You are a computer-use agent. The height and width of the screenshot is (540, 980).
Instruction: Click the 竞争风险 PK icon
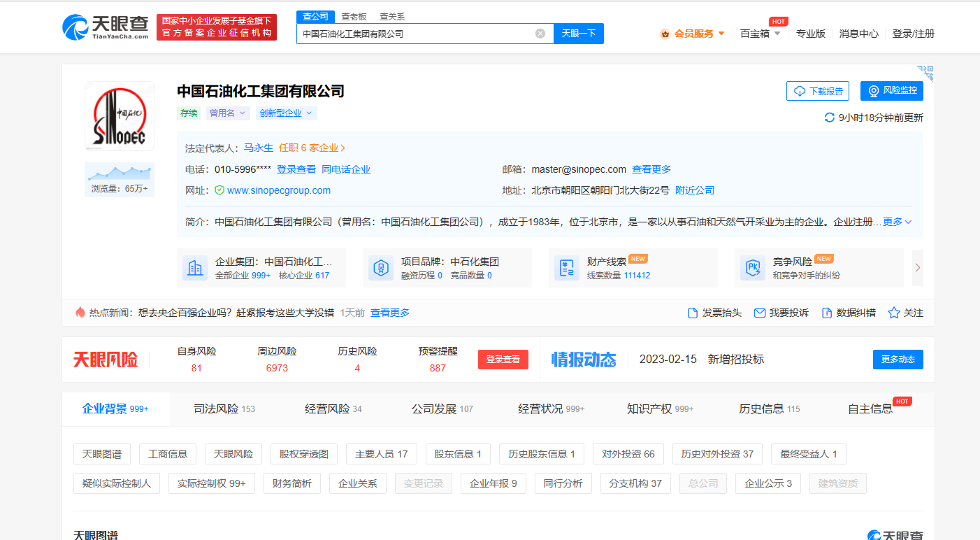coord(753,268)
